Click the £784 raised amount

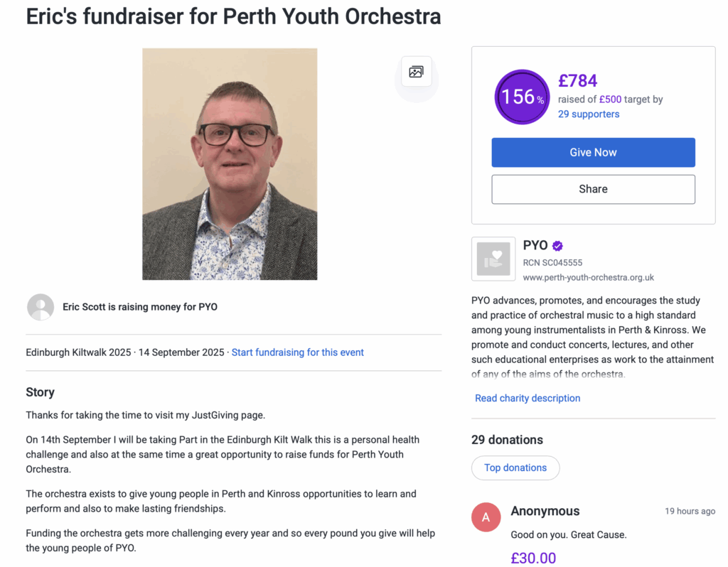[577, 81]
